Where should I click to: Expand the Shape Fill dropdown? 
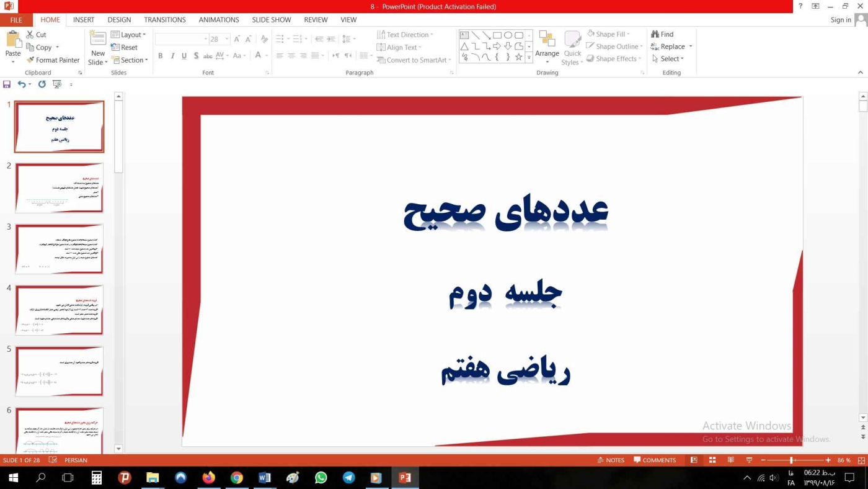(x=608, y=34)
